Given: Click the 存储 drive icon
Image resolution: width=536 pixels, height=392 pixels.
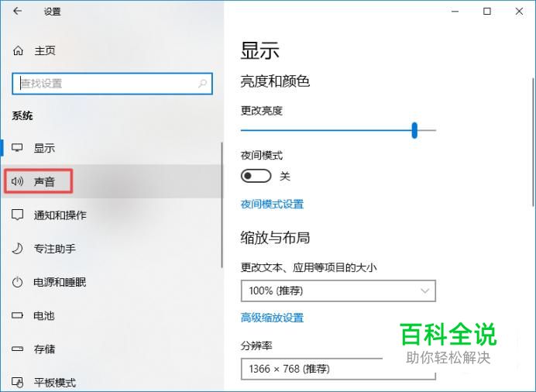Looking at the screenshot, I should [x=17, y=349].
